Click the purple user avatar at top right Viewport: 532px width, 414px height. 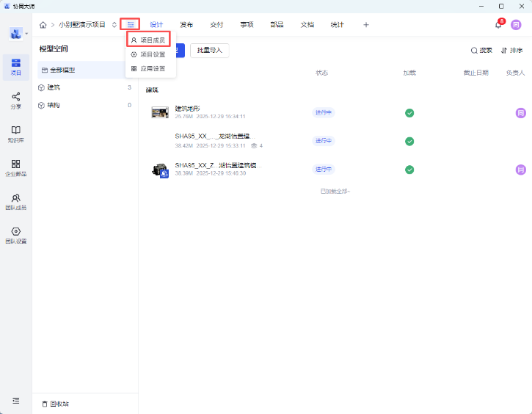(x=516, y=25)
